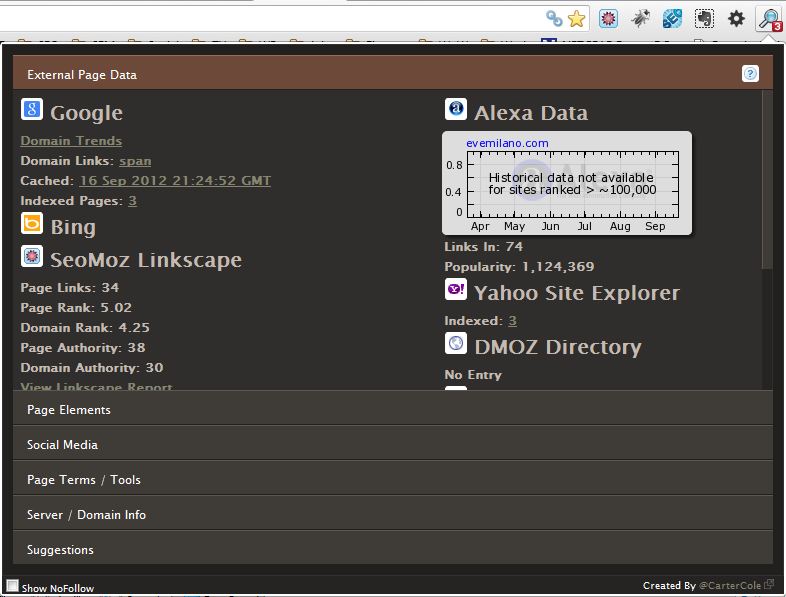Click the help question mark icon
This screenshot has height=597, width=786.
click(x=750, y=74)
